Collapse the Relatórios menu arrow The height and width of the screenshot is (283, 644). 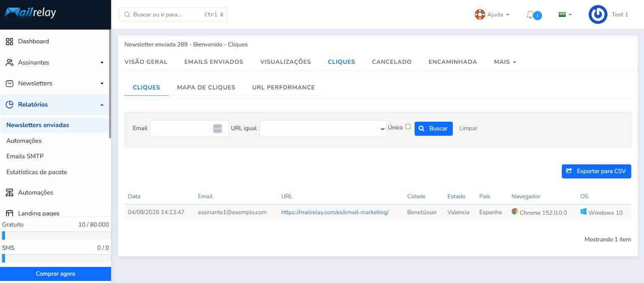(101, 105)
